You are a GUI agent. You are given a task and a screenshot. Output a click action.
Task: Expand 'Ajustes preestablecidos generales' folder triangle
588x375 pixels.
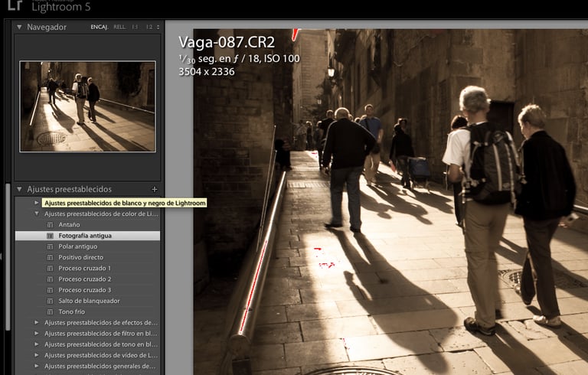37,366
